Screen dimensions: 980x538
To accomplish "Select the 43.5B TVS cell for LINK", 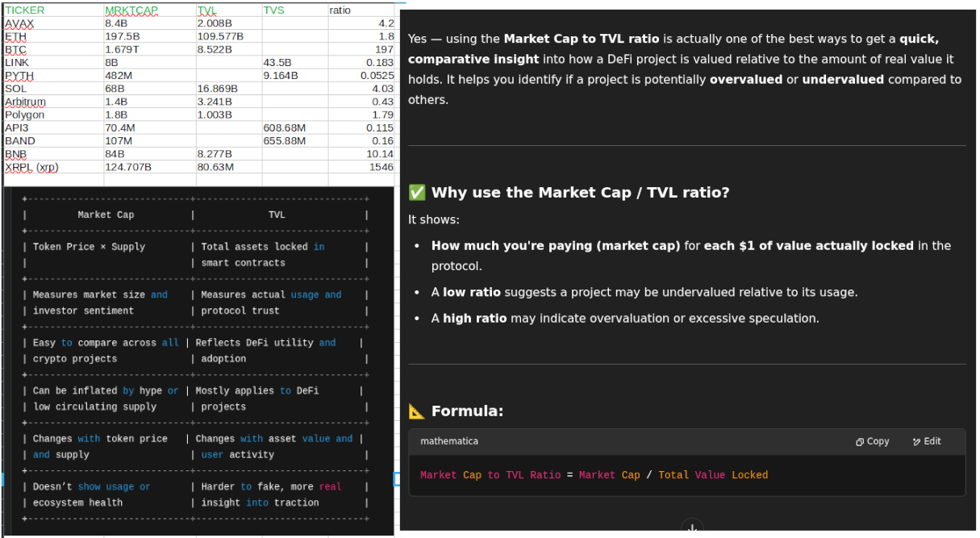I will click(x=294, y=62).
